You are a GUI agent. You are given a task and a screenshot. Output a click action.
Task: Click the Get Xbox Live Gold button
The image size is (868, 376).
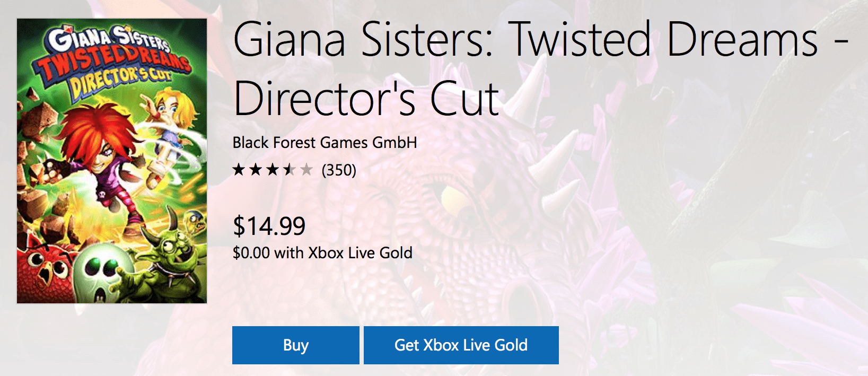[x=461, y=345]
